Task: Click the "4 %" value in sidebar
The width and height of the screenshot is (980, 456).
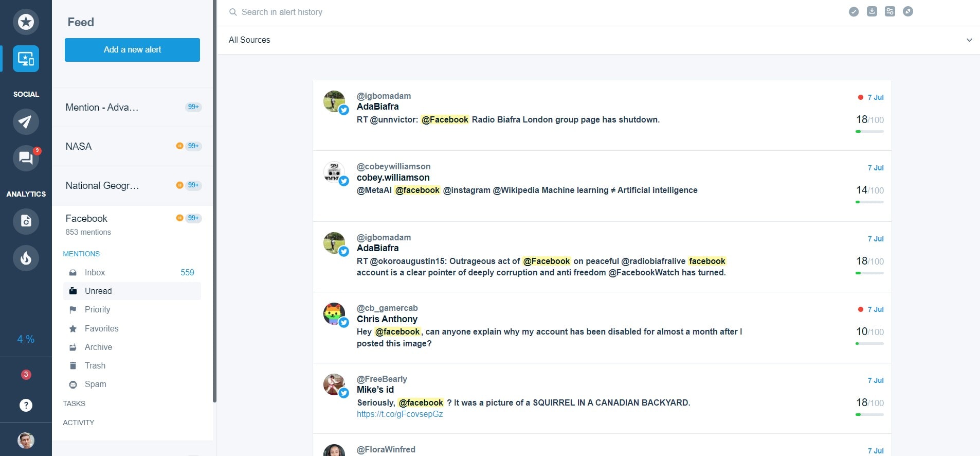Action: point(26,339)
